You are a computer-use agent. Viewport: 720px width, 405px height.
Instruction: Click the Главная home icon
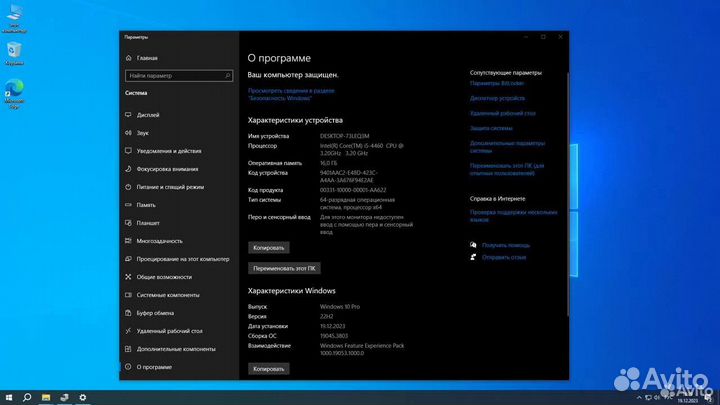[129, 58]
